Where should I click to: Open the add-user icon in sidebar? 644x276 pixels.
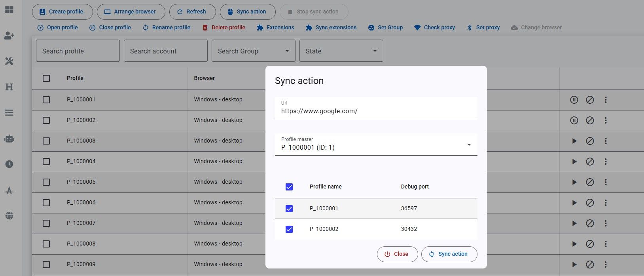9,36
